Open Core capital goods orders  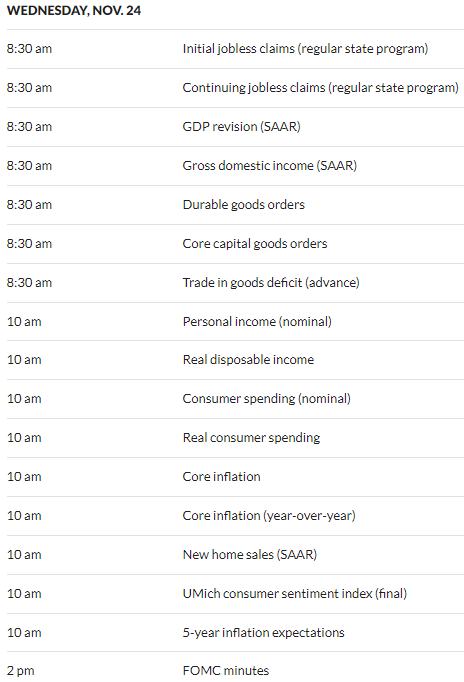(x=255, y=244)
